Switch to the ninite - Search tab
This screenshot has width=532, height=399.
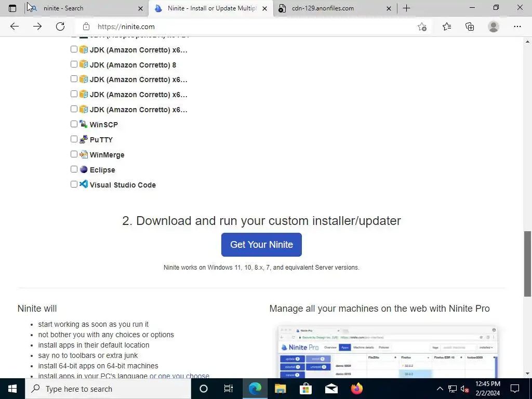click(86, 8)
